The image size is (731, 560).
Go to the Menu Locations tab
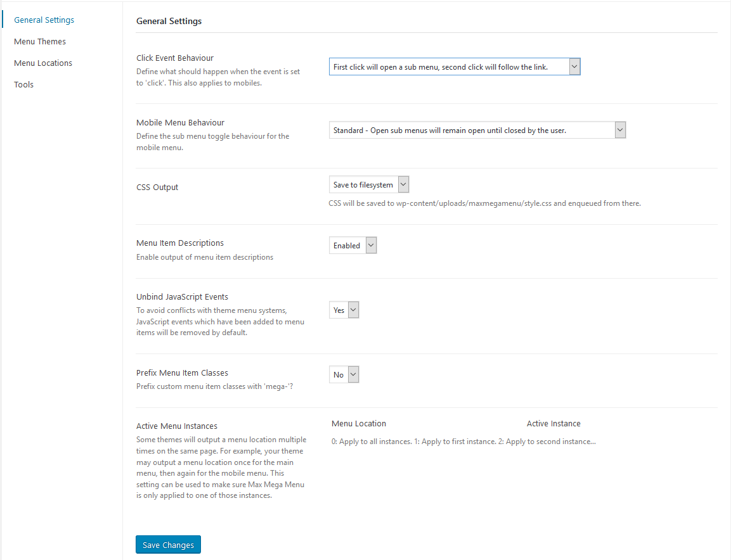(43, 63)
